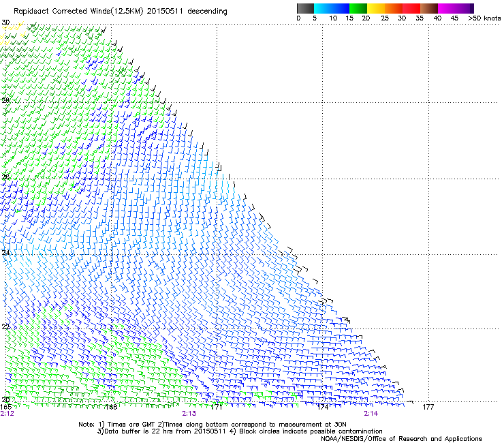Click the magenta-purple 40-50 knots legend segment
The width and height of the screenshot is (504, 443).
[x=456, y=8]
